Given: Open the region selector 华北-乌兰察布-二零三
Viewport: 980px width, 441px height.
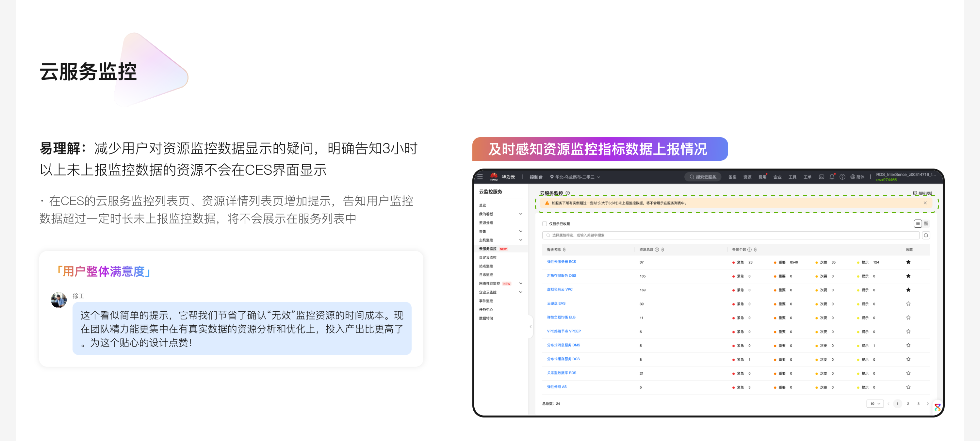Looking at the screenshot, I should (x=575, y=177).
